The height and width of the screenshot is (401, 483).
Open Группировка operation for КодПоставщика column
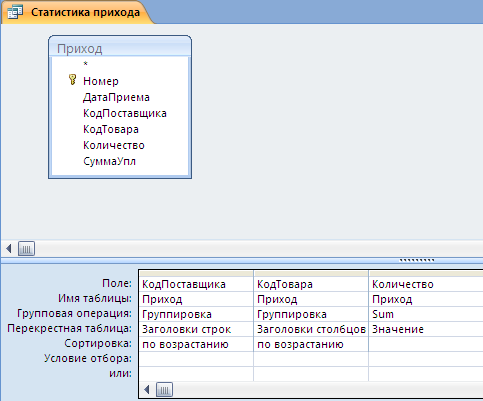(x=196, y=314)
